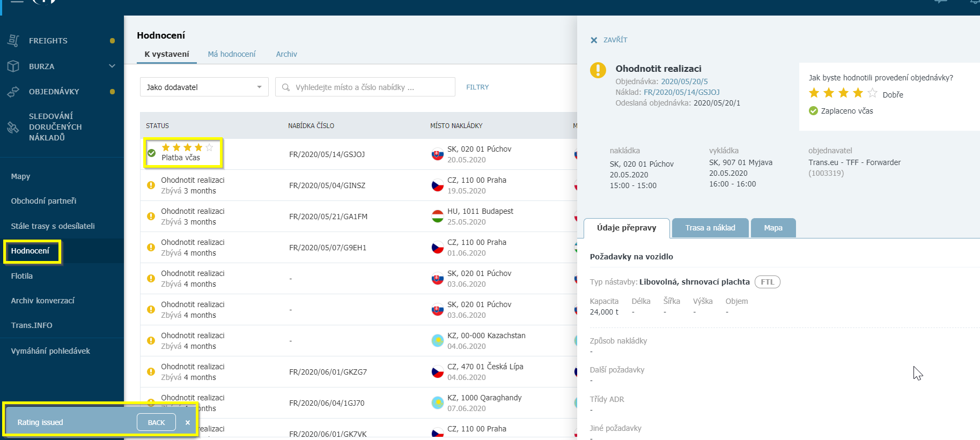Click the Slovak flag by SK, 020 01 Púchov 20.05.2020

(x=438, y=154)
